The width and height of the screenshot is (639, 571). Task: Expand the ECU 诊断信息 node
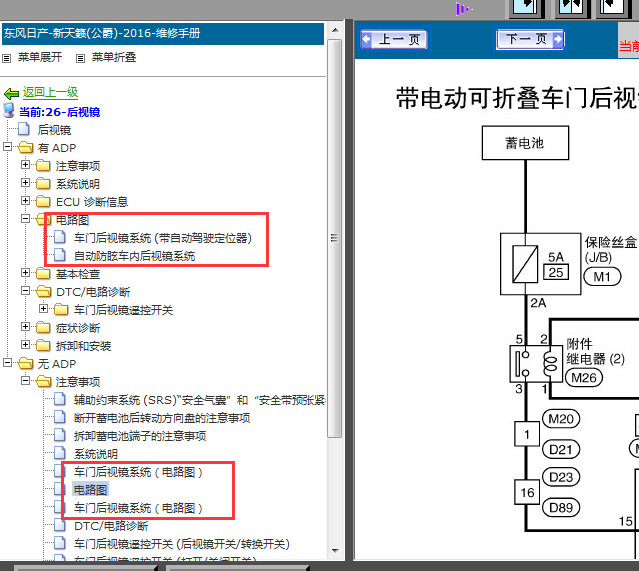[x=25, y=200]
